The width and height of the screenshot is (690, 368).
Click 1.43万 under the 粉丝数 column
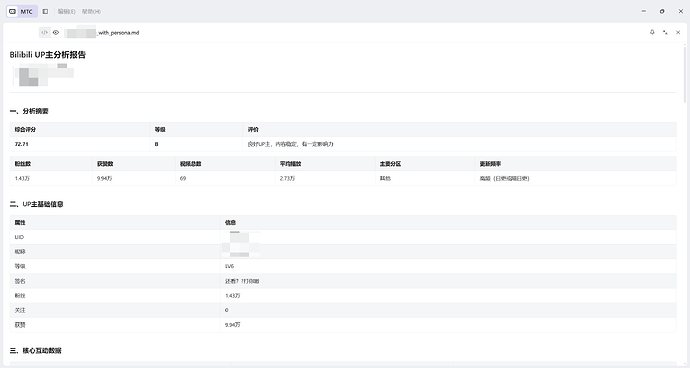click(22, 179)
